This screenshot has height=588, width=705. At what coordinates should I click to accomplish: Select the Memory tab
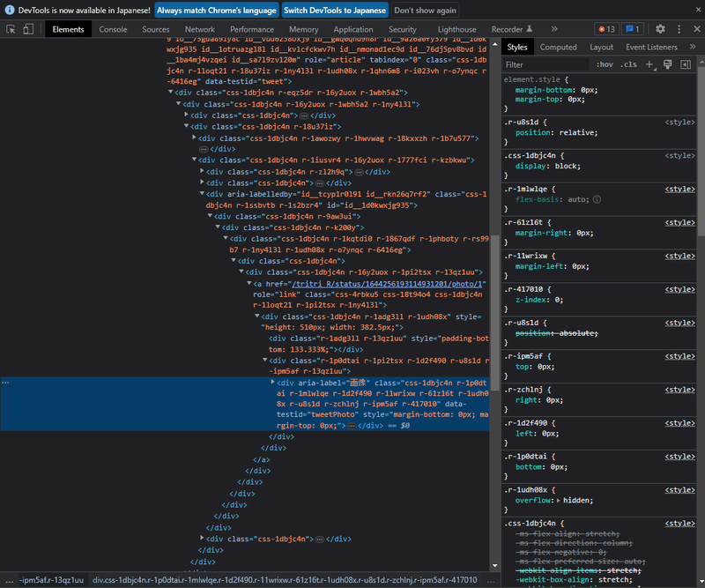[x=303, y=29]
